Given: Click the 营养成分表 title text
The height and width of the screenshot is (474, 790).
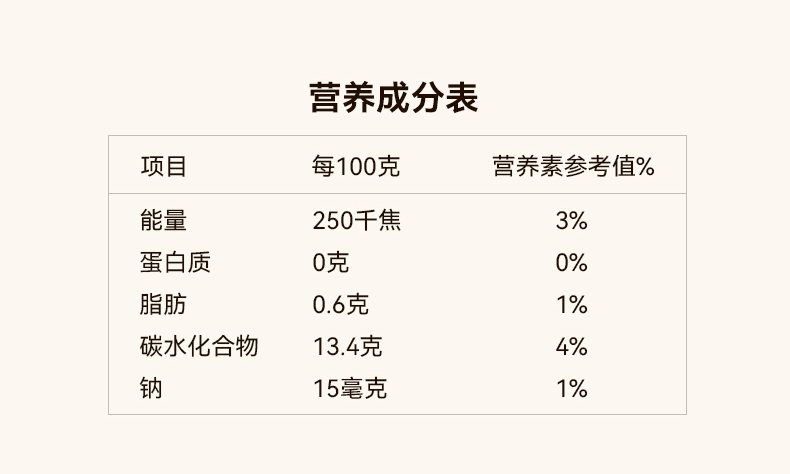Looking at the screenshot, I should tap(394, 98).
